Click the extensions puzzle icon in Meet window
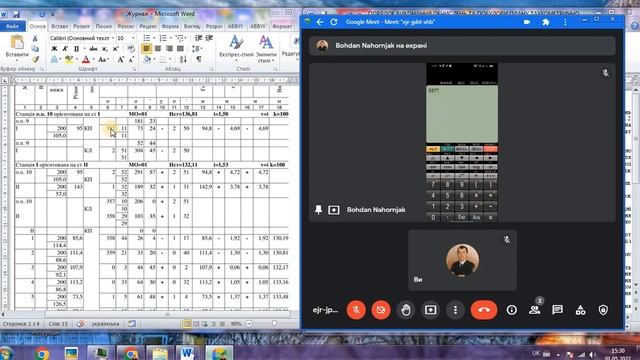 click(546, 22)
